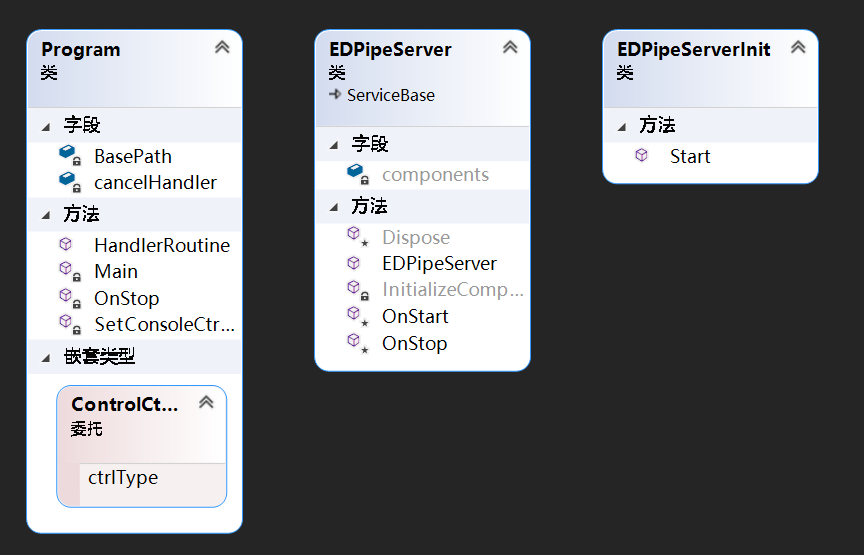
Task: Click the Dispose method icon
Action: point(355,236)
